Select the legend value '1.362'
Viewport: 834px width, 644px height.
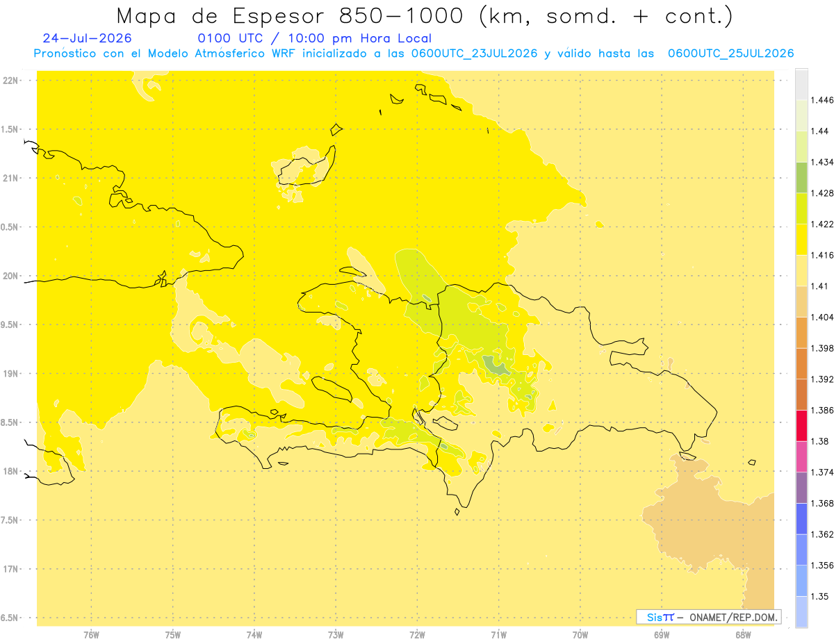pos(823,535)
